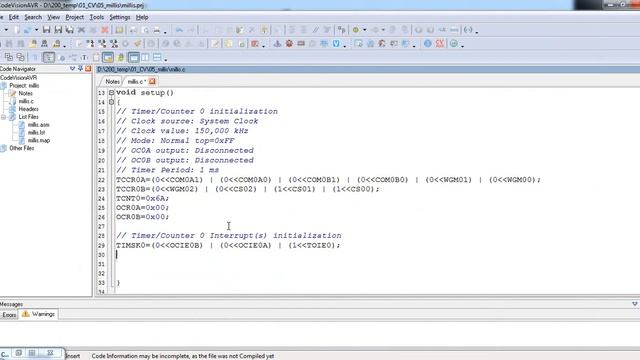
Task: Click the red ladybug icon
Action: pos(289,43)
